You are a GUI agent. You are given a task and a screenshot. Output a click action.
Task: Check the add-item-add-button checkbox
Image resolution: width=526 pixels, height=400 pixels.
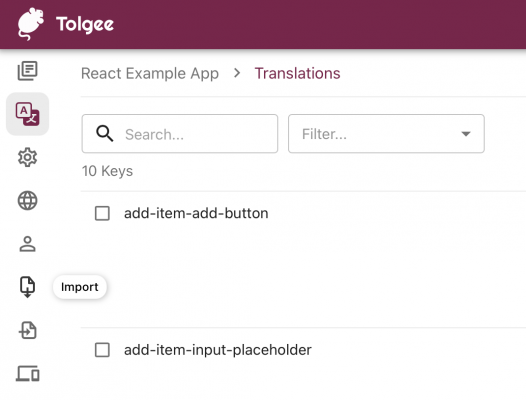click(102, 213)
